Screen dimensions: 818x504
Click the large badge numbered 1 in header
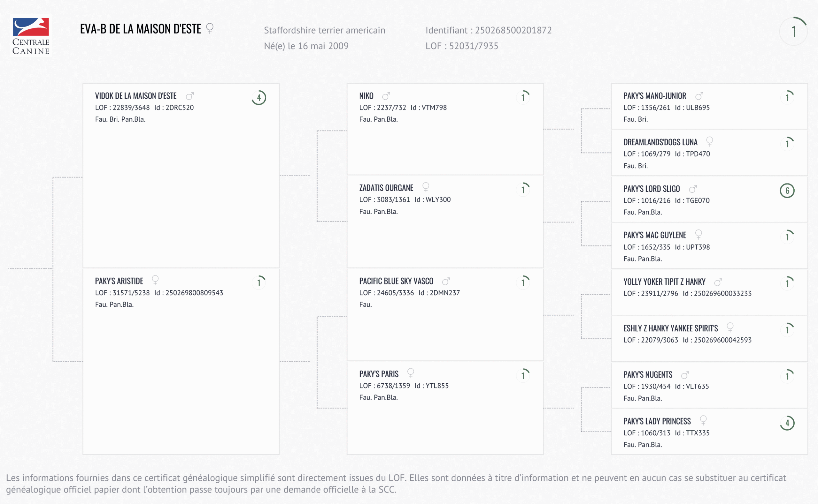coord(793,32)
